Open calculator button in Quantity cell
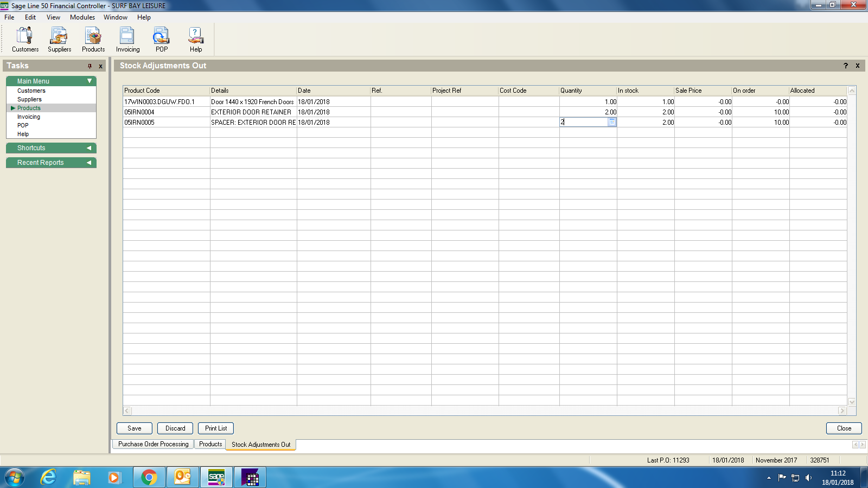868x488 pixels. [x=612, y=123]
